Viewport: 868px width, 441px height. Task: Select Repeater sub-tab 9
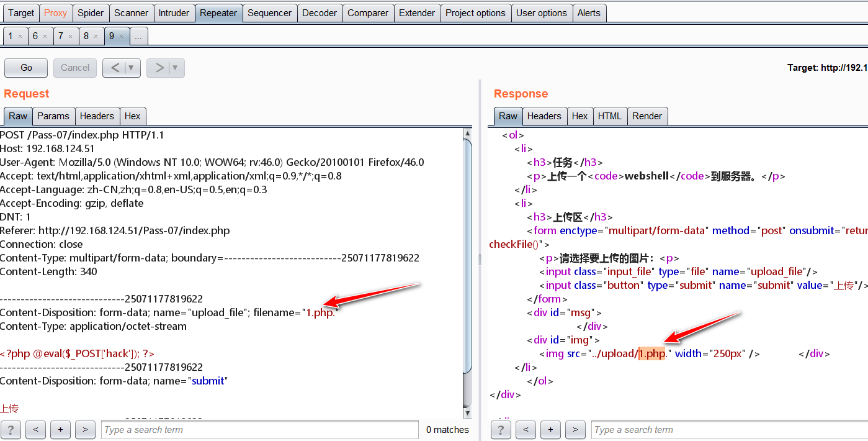[112, 36]
